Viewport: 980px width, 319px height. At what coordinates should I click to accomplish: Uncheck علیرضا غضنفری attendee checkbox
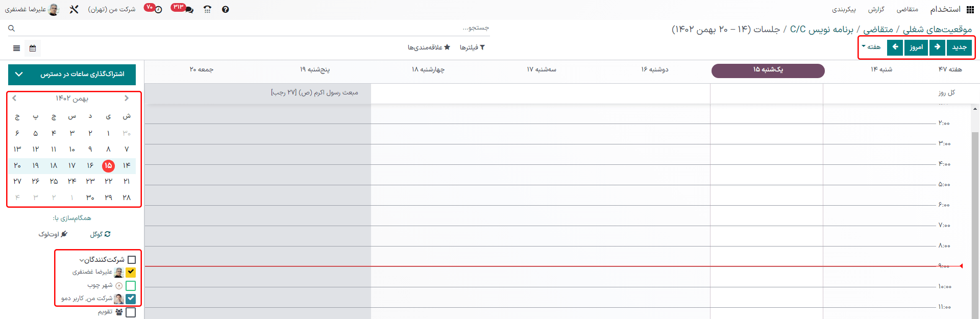[x=131, y=272]
